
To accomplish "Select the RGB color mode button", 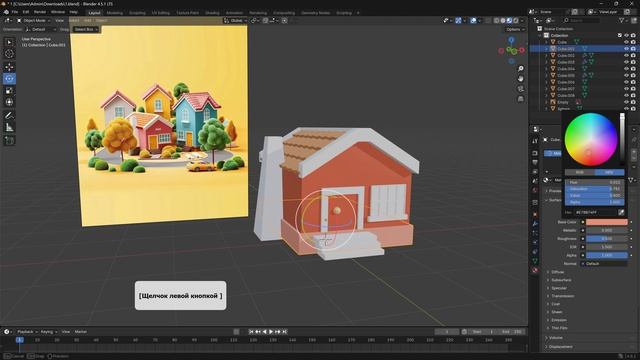I will click(x=580, y=172).
